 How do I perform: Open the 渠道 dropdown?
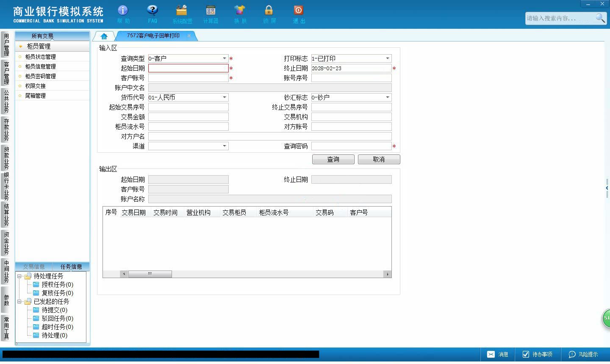(225, 146)
